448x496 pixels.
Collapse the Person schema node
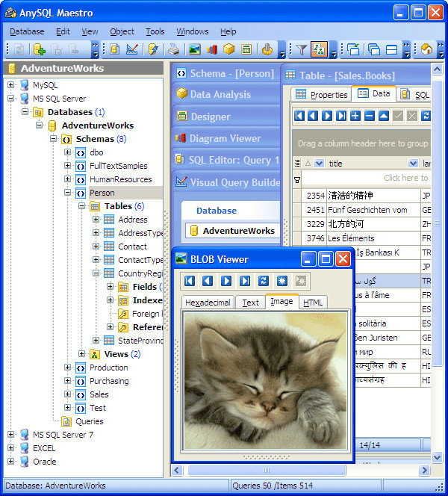[x=67, y=192]
